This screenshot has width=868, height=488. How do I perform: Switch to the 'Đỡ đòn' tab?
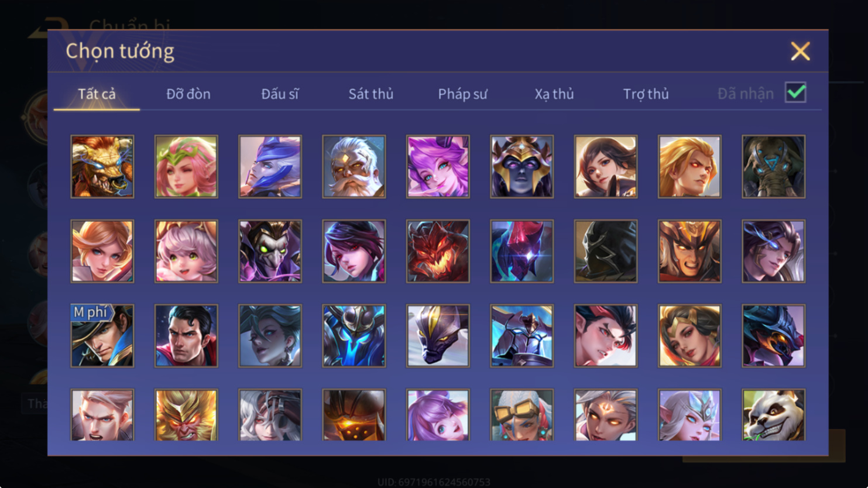pyautogui.click(x=188, y=94)
